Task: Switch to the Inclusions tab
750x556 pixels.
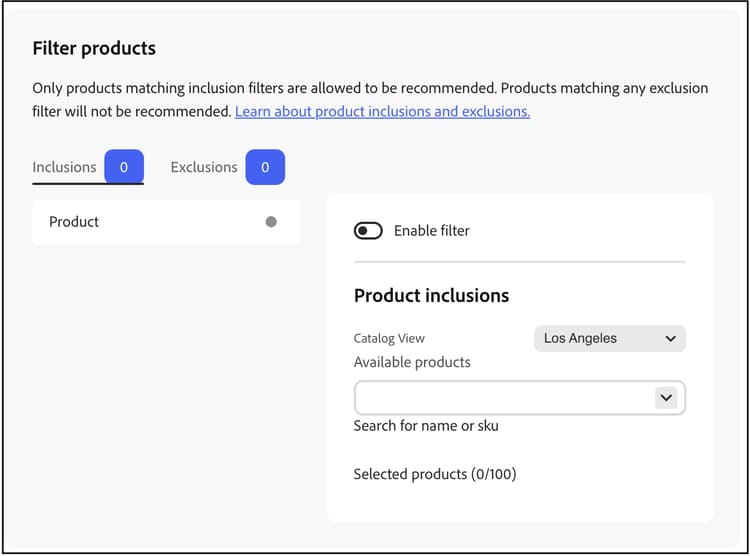Action: click(64, 167)
